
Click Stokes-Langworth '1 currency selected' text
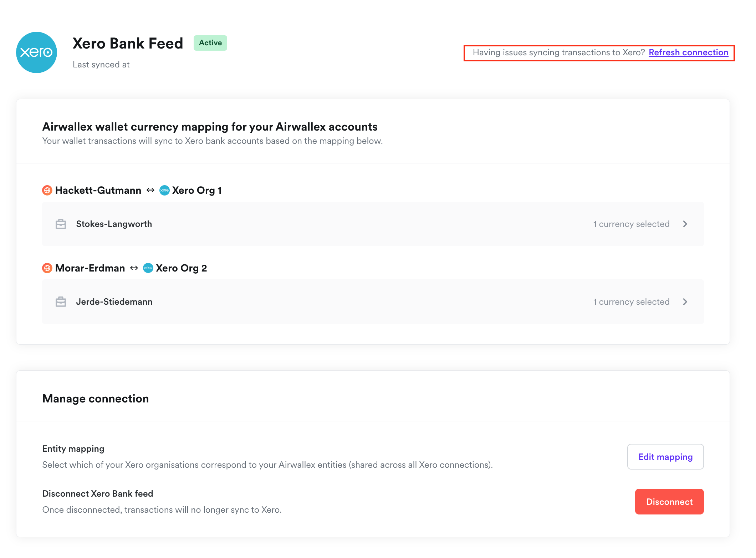631,224
